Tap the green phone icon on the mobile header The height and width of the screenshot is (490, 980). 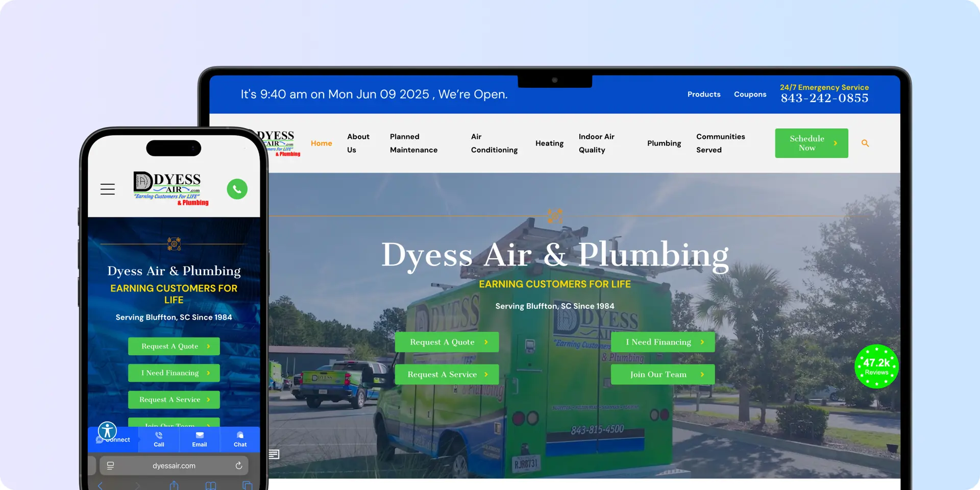tap(237, 189)
